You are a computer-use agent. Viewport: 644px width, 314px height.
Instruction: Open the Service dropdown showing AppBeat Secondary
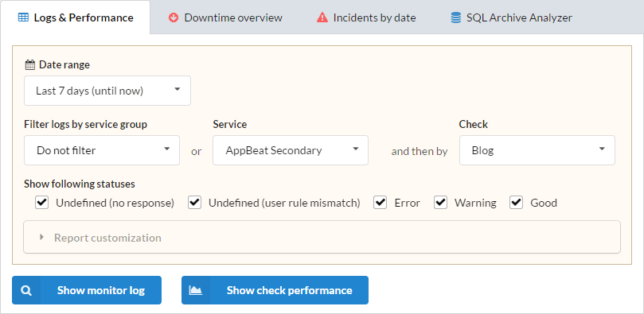pyautogui.click(x=291, y=150)
